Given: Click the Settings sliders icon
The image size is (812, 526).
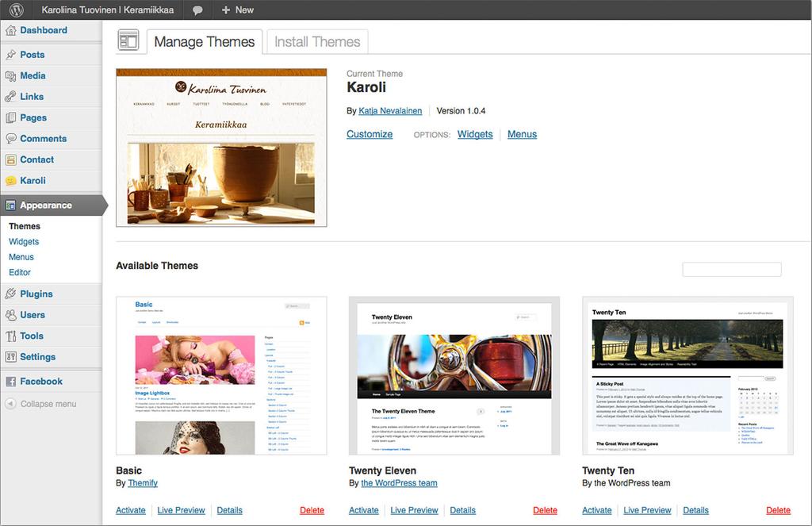Looking at the screenshot, I should [x=11, y=357].
